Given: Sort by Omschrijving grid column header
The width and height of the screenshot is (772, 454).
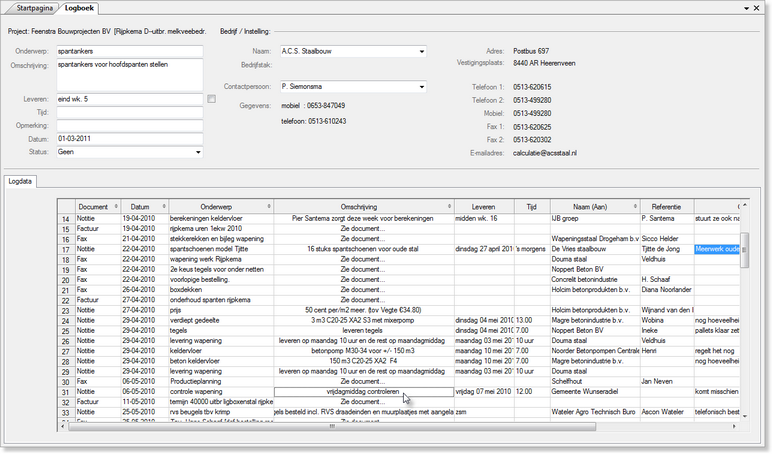Looking at the screenshot, I should click(364, 207).
